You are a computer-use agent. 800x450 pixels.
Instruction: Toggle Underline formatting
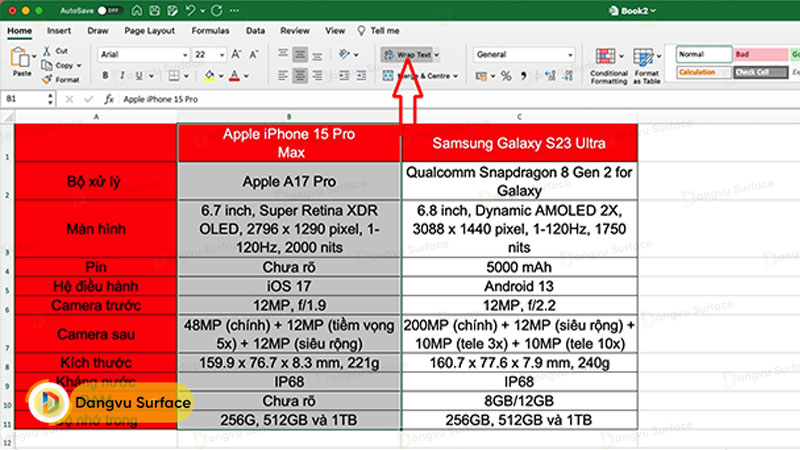(x=139, y=76)
